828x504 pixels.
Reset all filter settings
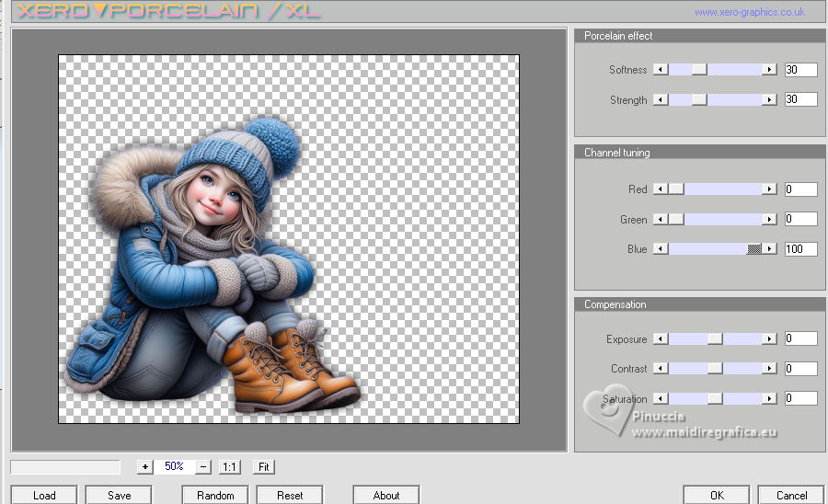(290, 495)
